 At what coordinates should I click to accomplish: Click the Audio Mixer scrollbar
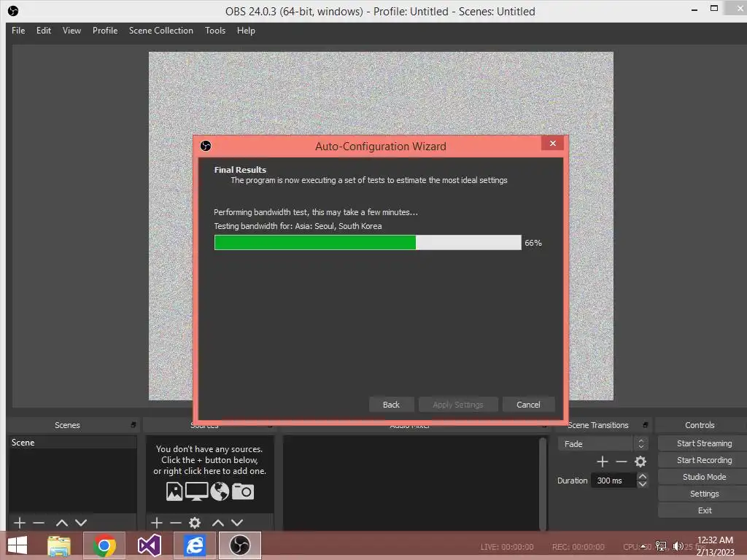coord(542,483)
